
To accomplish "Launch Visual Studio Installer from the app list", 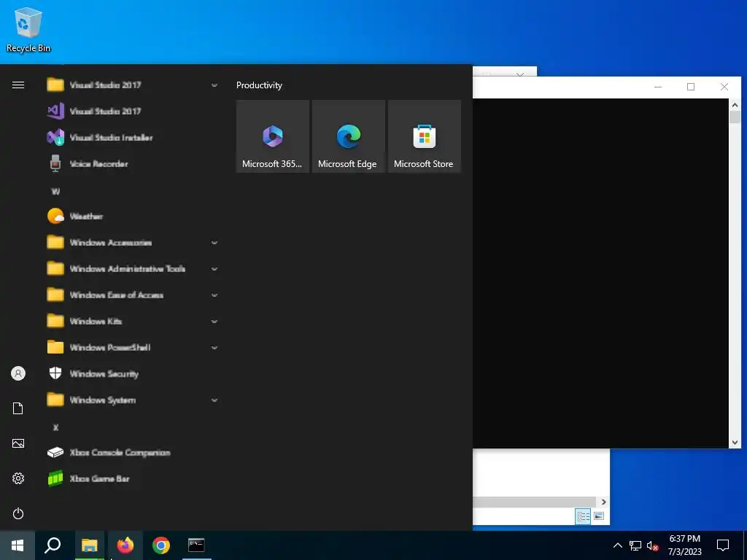I will [x=133, y=137].
